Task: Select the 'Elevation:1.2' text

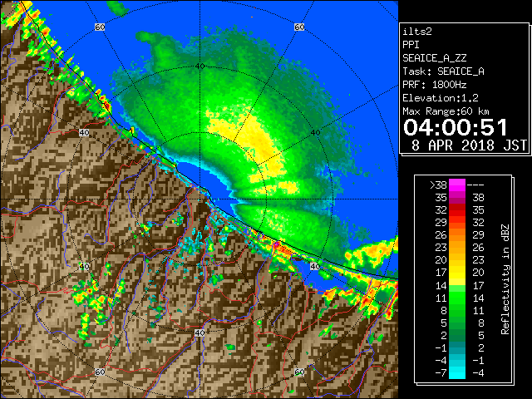Action: click(x=440, y=98)
